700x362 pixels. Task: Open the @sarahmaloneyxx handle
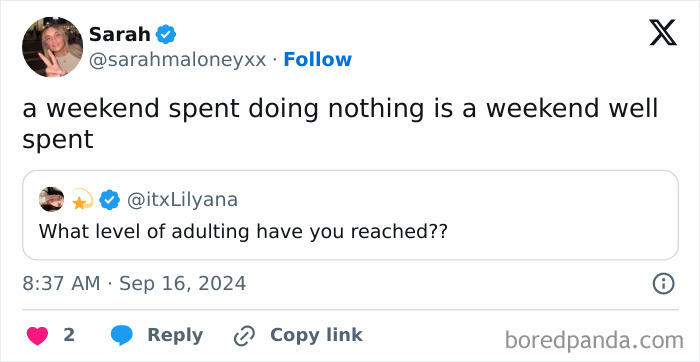[178, 60]
